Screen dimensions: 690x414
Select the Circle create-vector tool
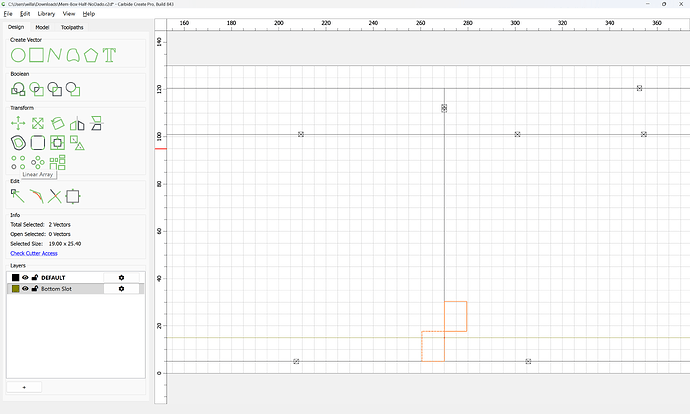[18, 55]
